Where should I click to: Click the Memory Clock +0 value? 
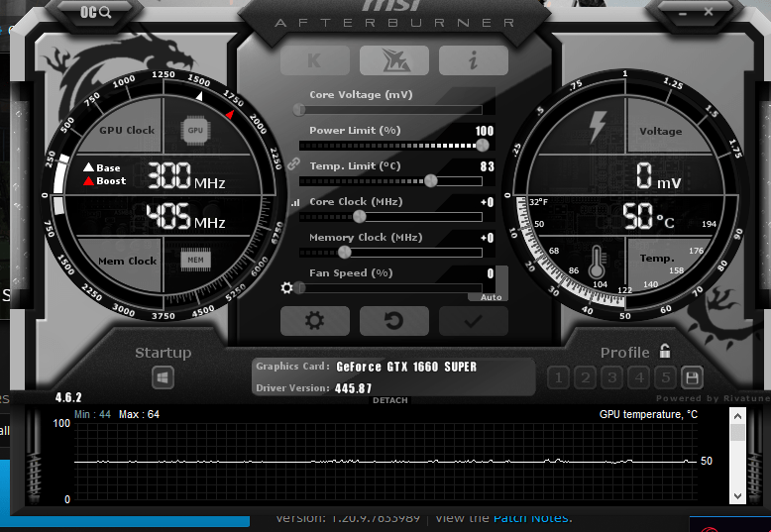click(x=487, y=238)
